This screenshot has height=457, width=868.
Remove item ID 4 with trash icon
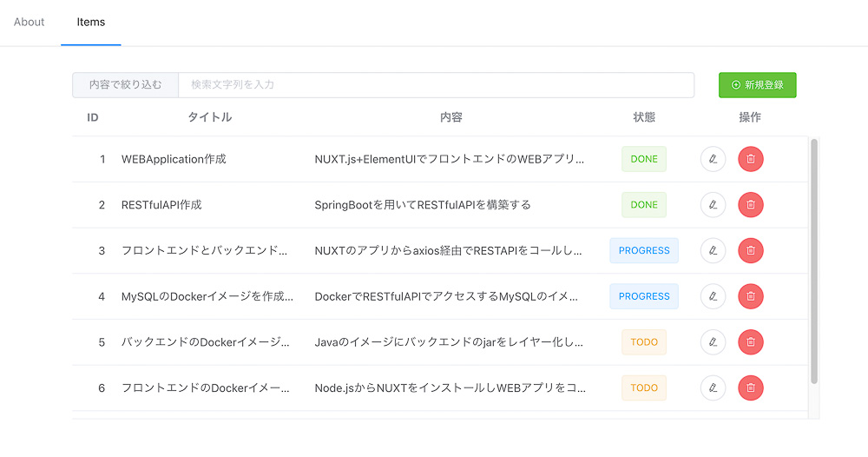[751, 296]
